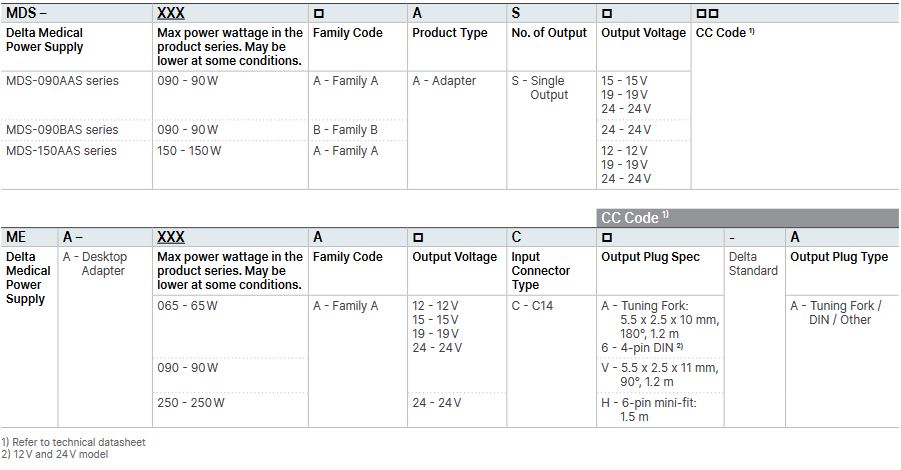Click the 'MDS-090AAS series' row label
The height and width of the screenshot is (470, 901).
pyautogui.click(x=62, y=81)
